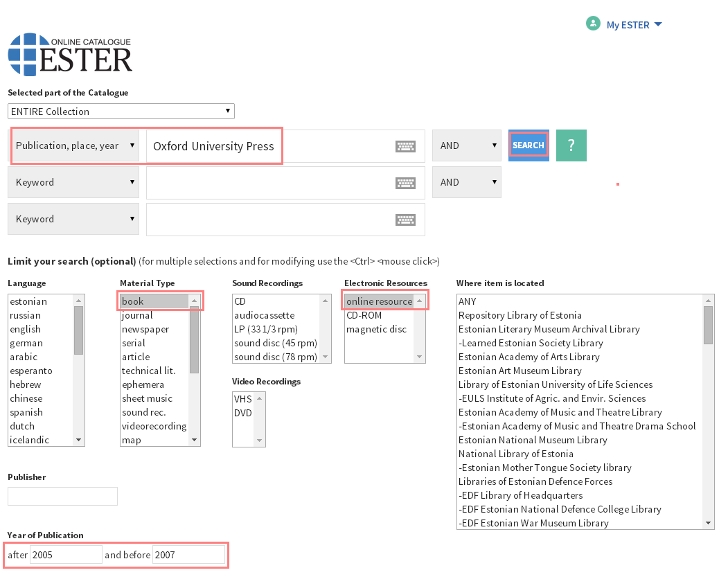
Task: Click the Oxford University Press search field
Action: (285, 146)
